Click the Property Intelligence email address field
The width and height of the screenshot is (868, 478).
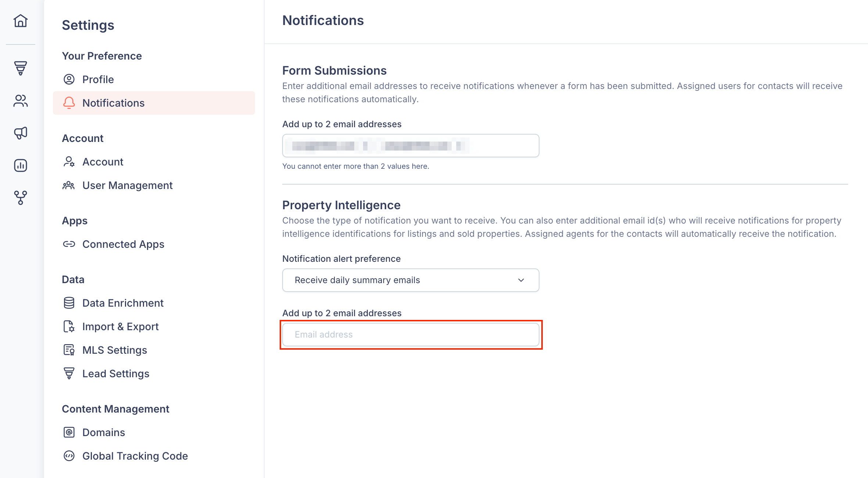[x=411, y=335]
